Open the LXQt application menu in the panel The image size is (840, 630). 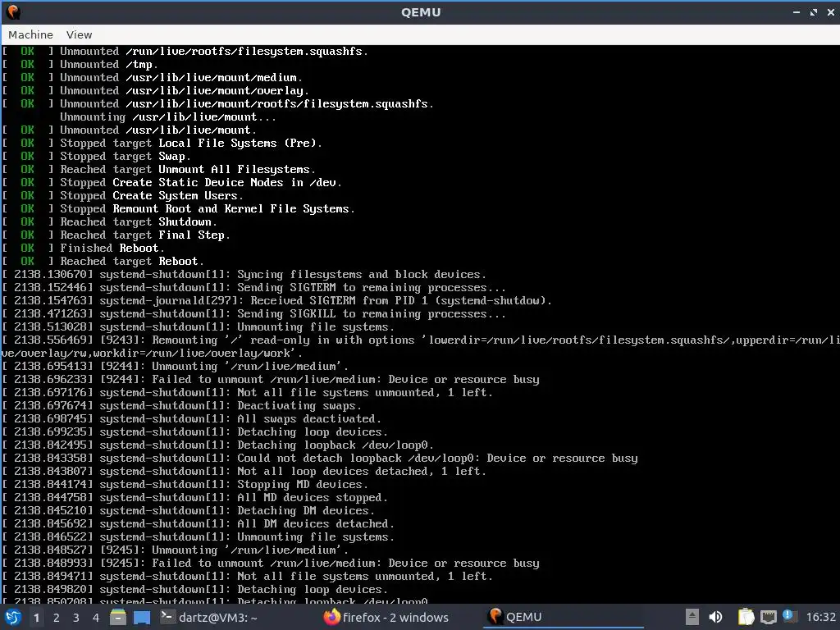(x=13, y=617)
